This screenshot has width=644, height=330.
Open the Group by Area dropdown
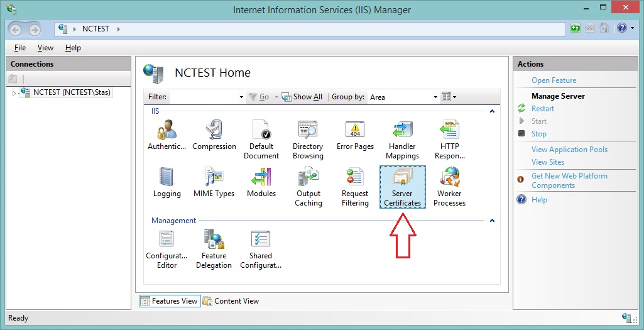click(403, 97)
